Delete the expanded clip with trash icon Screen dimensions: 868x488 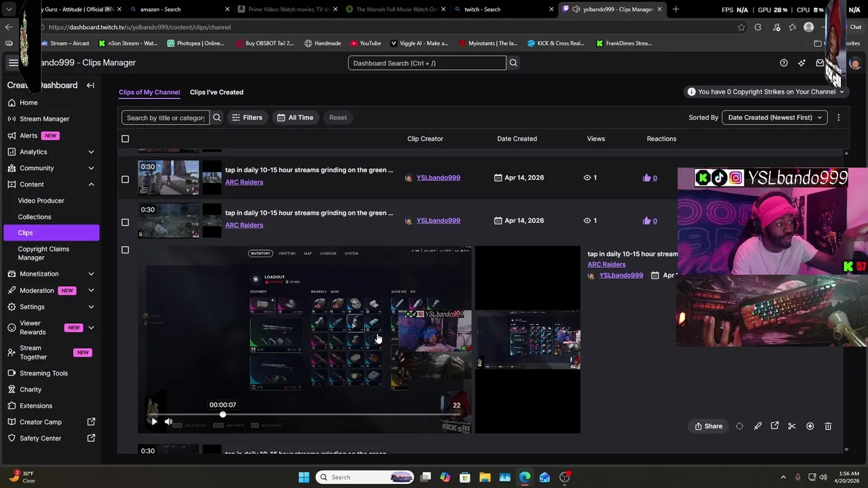click(x=828, y=426)
